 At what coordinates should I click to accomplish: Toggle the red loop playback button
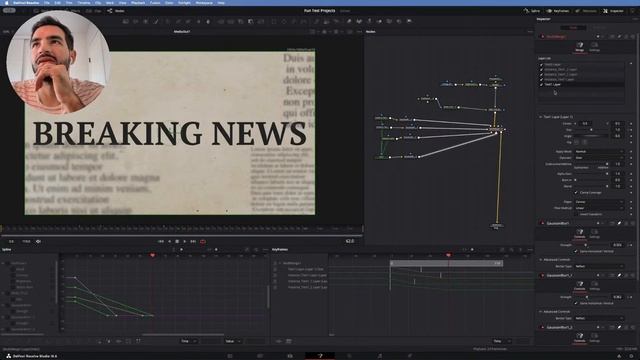[203, 241]
